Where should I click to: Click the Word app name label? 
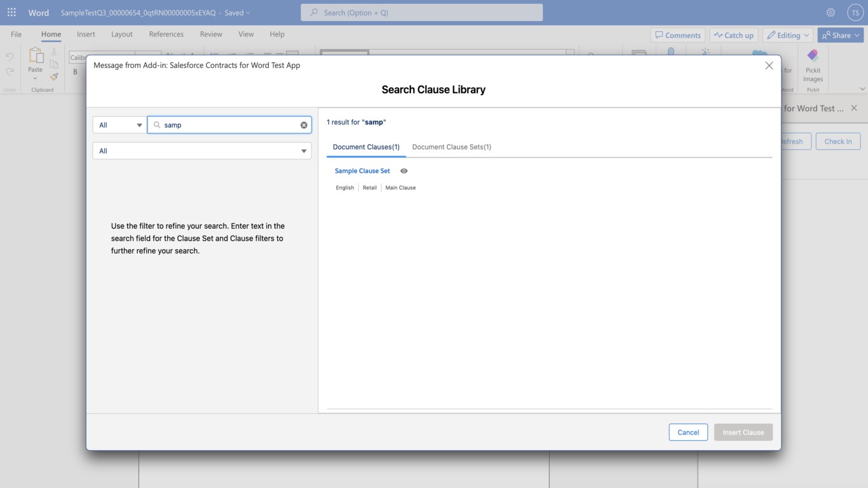coord(39,13)
